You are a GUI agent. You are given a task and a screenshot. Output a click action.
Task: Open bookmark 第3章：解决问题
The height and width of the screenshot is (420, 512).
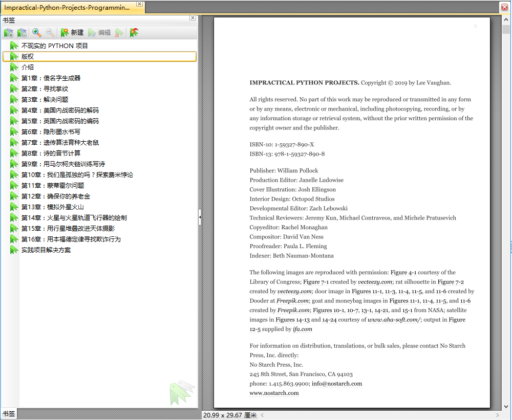[45, 100]
